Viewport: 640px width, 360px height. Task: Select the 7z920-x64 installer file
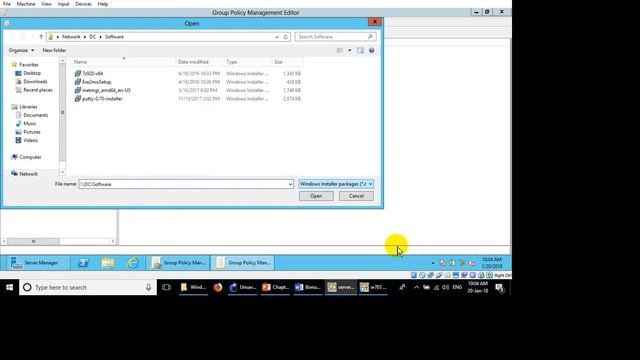92,73
